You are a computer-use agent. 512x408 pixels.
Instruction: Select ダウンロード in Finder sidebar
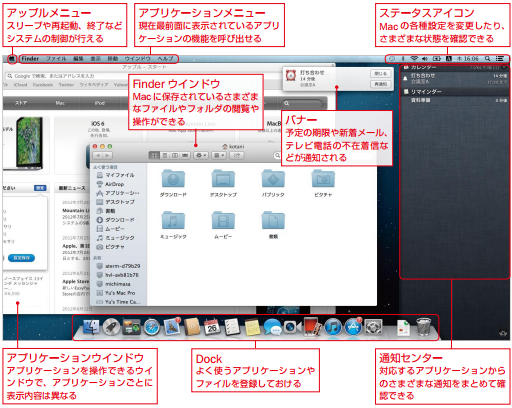[118, 220]
